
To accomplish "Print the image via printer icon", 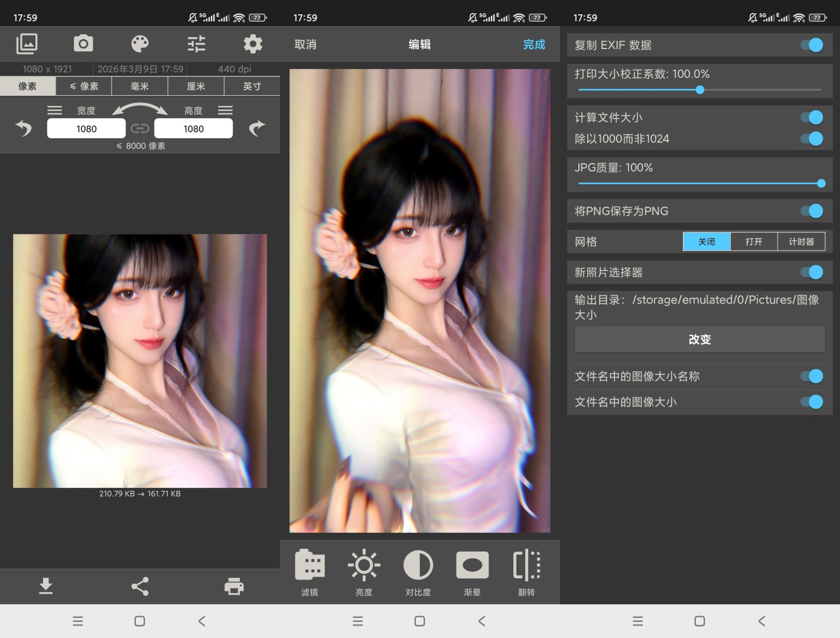I will point(234,586).
